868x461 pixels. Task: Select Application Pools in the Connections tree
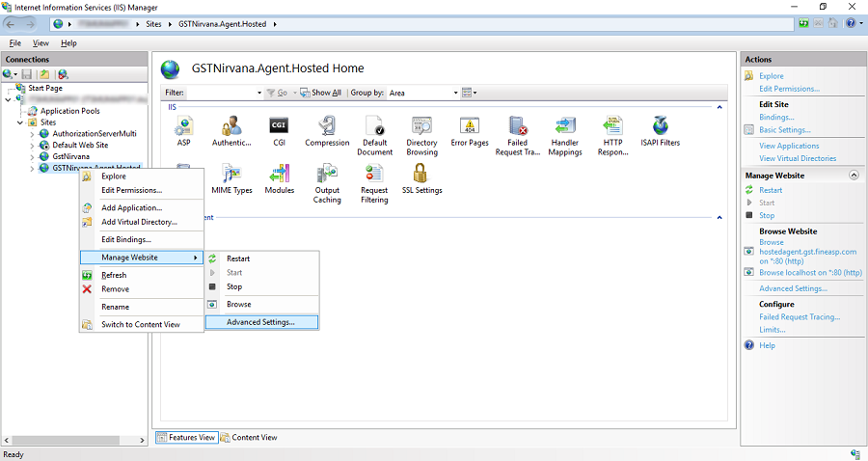[x=69, y=111]
